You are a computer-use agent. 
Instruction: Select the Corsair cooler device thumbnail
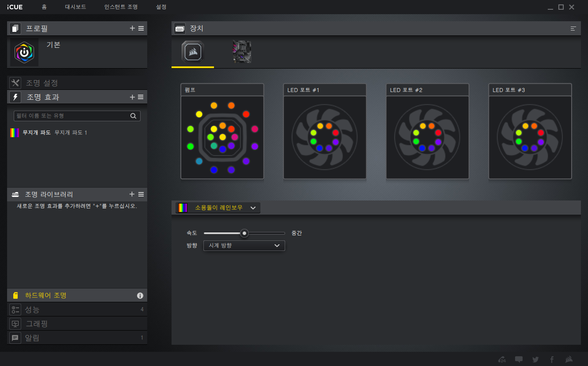(193, 52)
